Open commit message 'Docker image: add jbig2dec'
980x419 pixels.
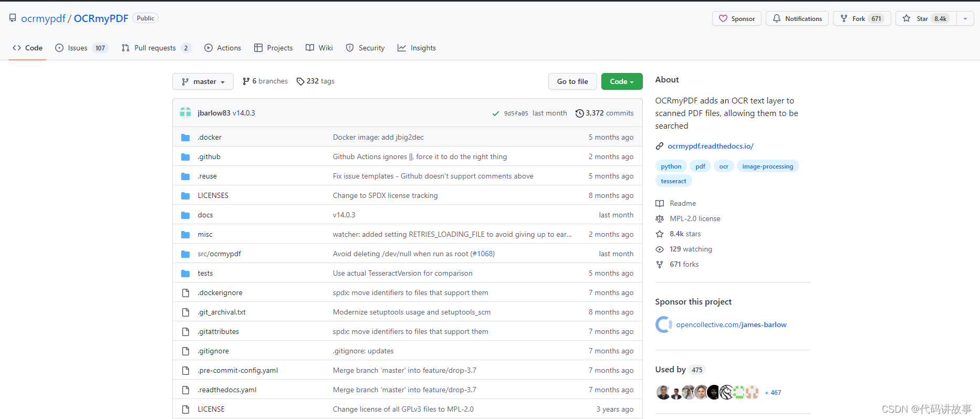tap(378, 137)
